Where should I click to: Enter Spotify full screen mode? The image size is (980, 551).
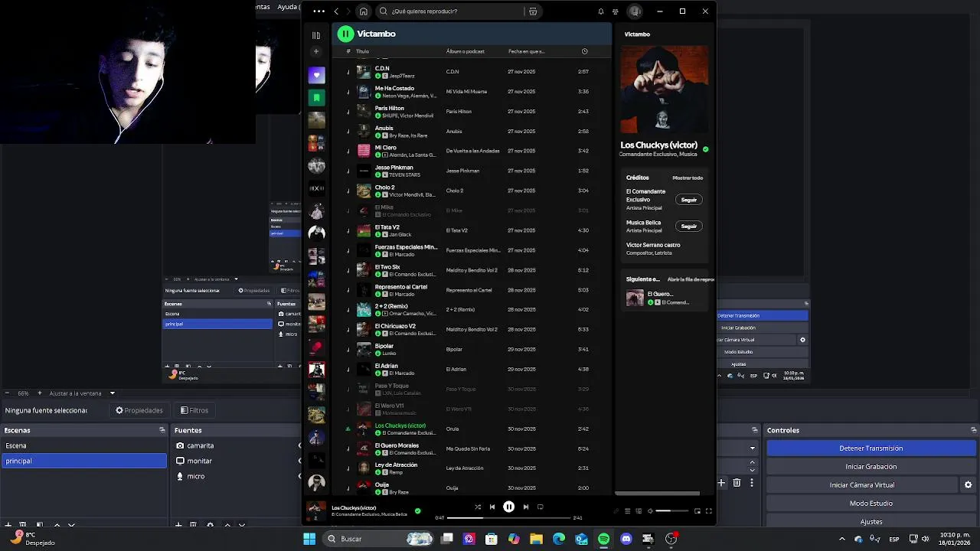point(709,511)
